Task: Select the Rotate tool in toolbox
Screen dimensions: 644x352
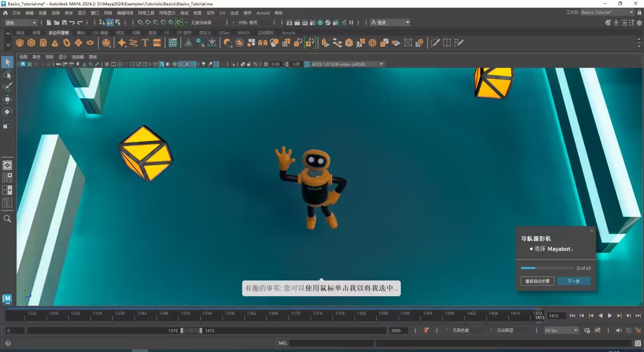Action: pos(8,112)
